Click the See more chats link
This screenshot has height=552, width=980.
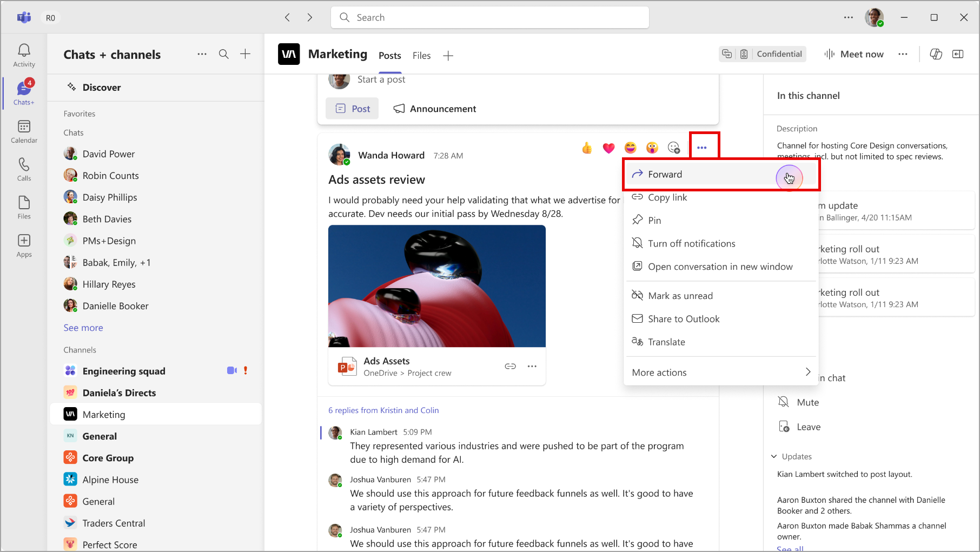click(x=83, y=328)
